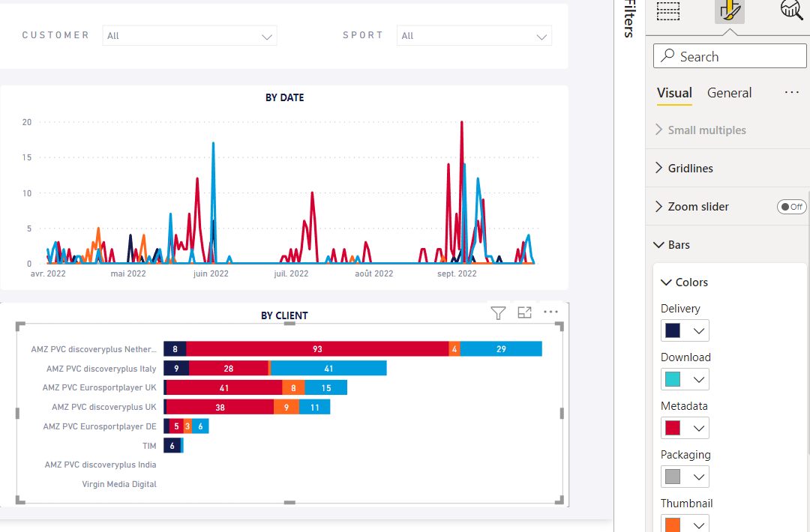Click the juin 2022 axis label
The height and width of the screenshot is (532, 810).
[211, 273]
